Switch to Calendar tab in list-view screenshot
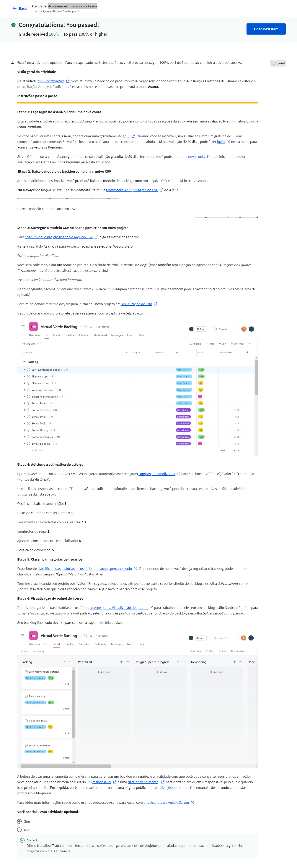This screenshot has width=297, height=868. click(84, 335)
